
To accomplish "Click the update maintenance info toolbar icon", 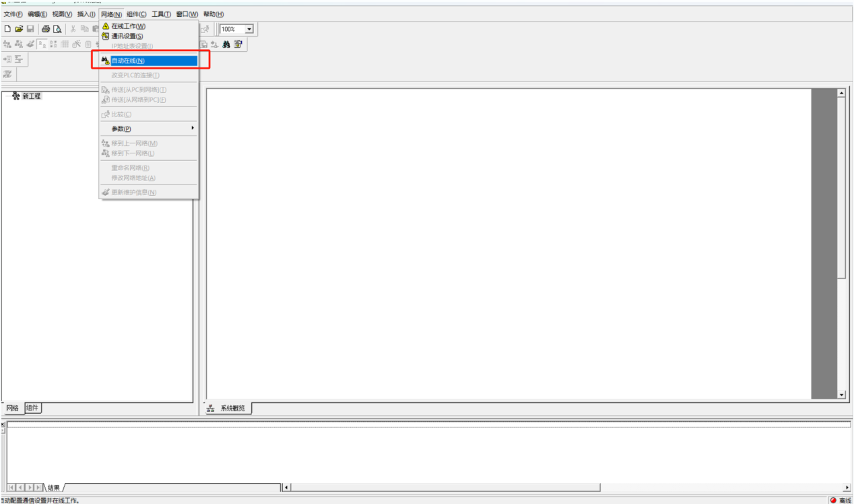I will click(x=30, y=44).
